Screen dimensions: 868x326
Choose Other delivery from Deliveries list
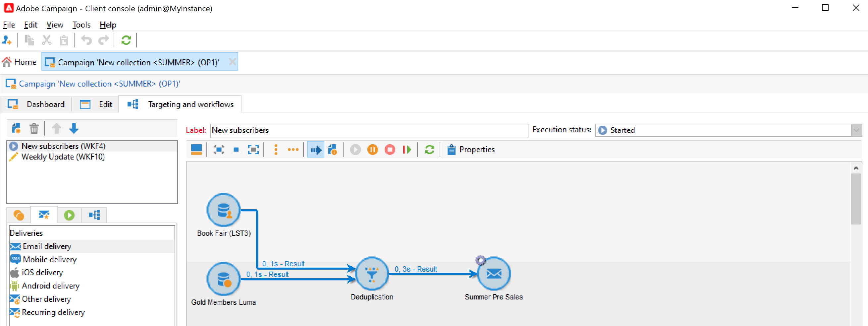[92, 299]
